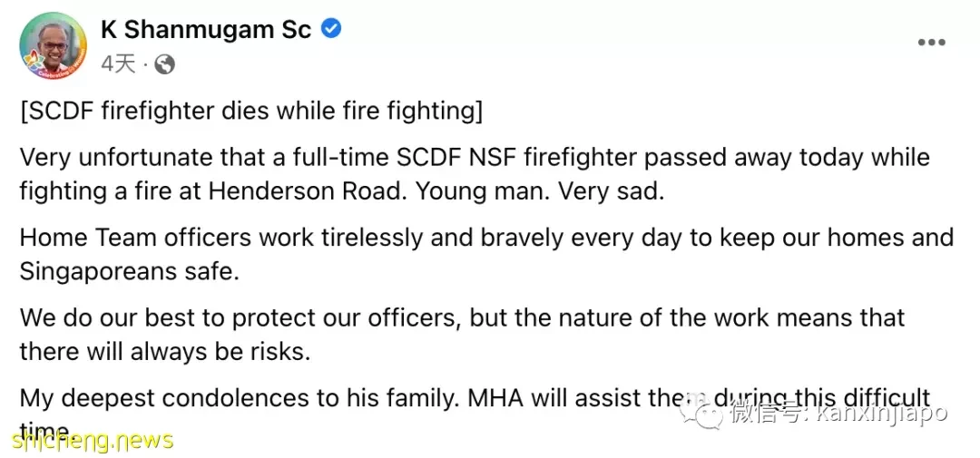Open K Shanmugam's profile picture

tap(54, 45)
